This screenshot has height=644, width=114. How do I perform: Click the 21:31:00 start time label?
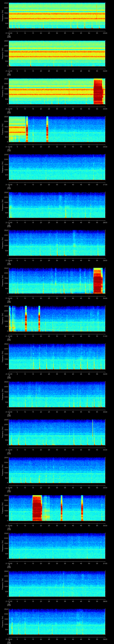tap(9, 374)
